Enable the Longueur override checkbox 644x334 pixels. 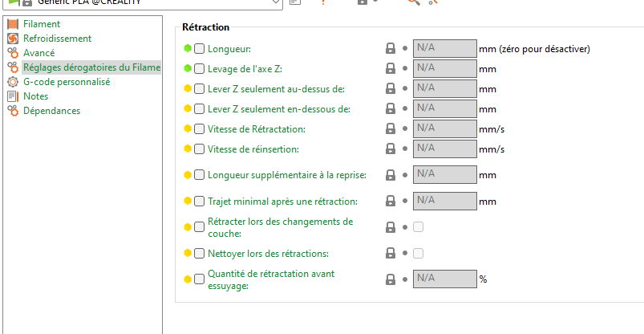coord(199,48)
